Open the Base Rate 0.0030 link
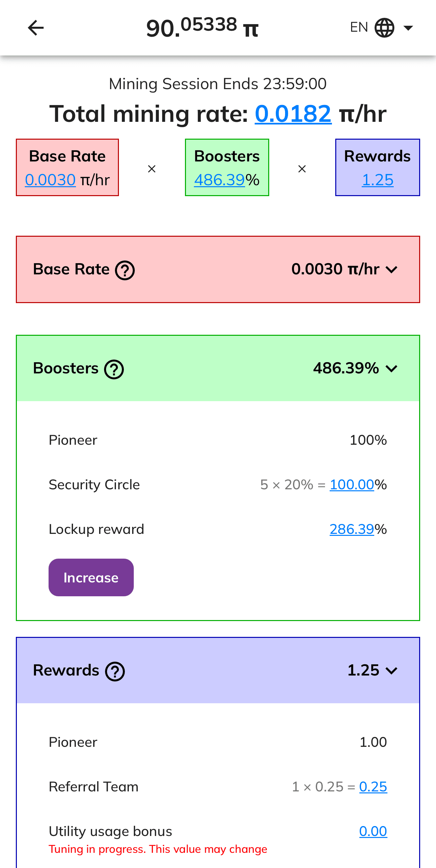The width and height of the screenshot is (436, 868). [x=50, y=180]
